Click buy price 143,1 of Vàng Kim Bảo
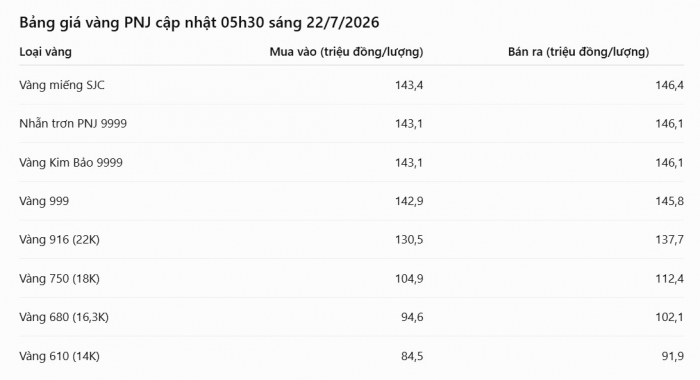Image resolution: width=700 pixels, height=380 pixels. (408, 163)
